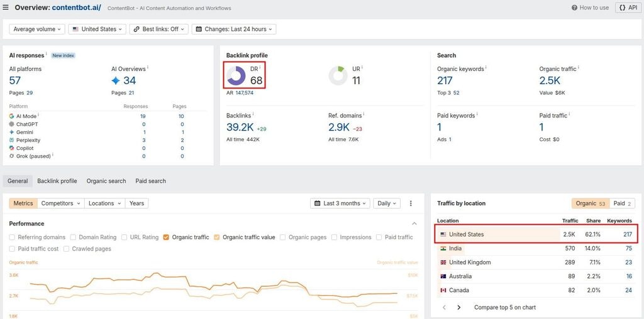Uncheck the Organic traffic value checkbox

pyautogui.click(x=217, y=237)
